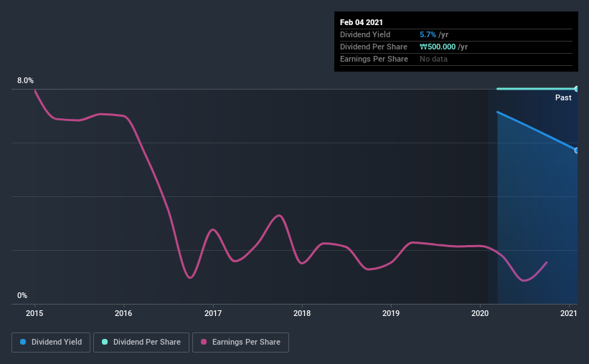Click the teal Dividend Per Share legend dot
The image size is (589, 364).
point(105,342)
